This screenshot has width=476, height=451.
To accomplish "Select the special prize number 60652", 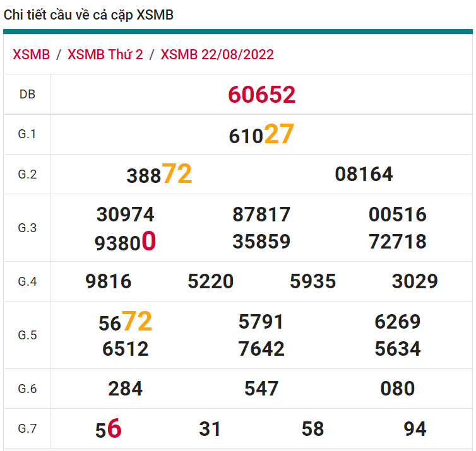I will [x=261, y=95].
